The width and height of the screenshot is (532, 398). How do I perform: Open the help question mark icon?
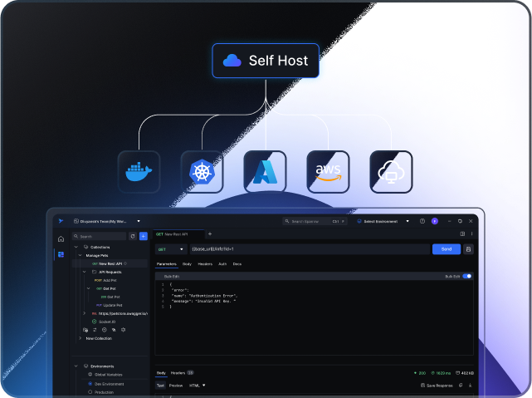422,221
